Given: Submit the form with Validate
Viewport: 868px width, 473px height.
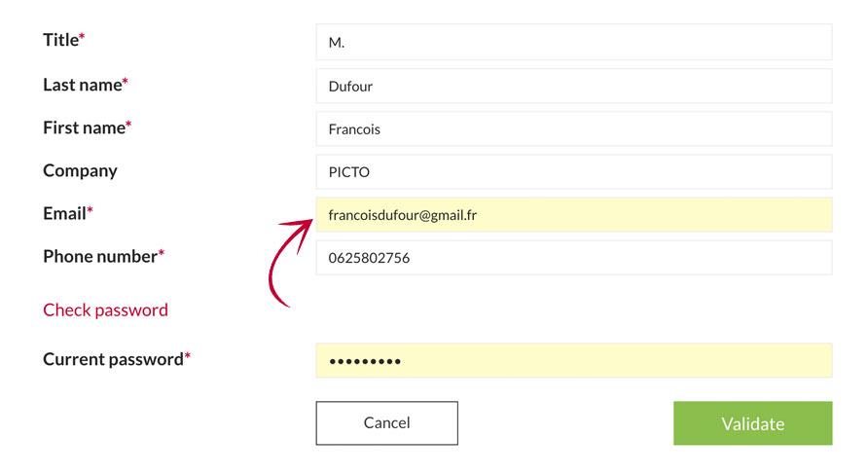Looking at the screenshot, I should click(752, 423).
